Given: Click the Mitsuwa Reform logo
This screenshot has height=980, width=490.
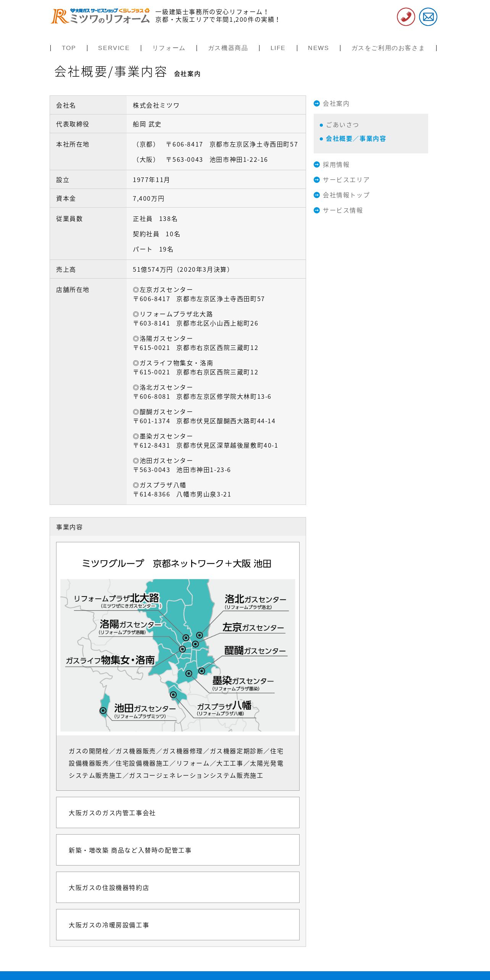Looking at the screenshot, I should [100, 16].
